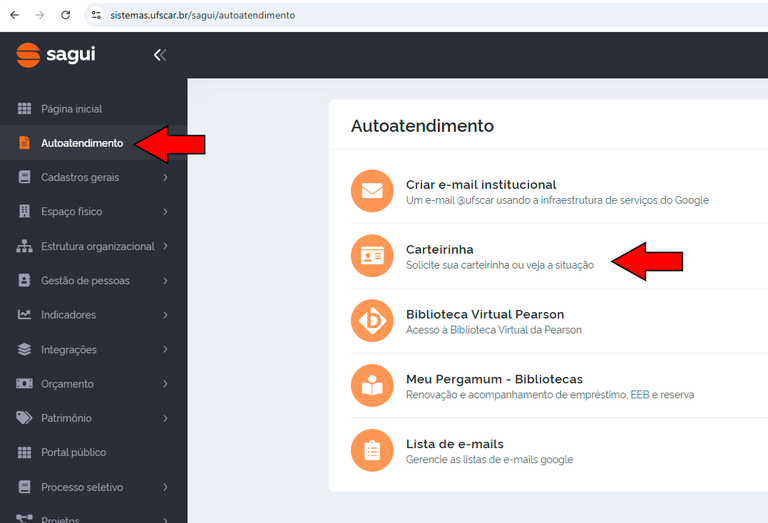Open Página inicial in the sidebar
The width and height of the screenshot is (768, 523).
point(71,108)
